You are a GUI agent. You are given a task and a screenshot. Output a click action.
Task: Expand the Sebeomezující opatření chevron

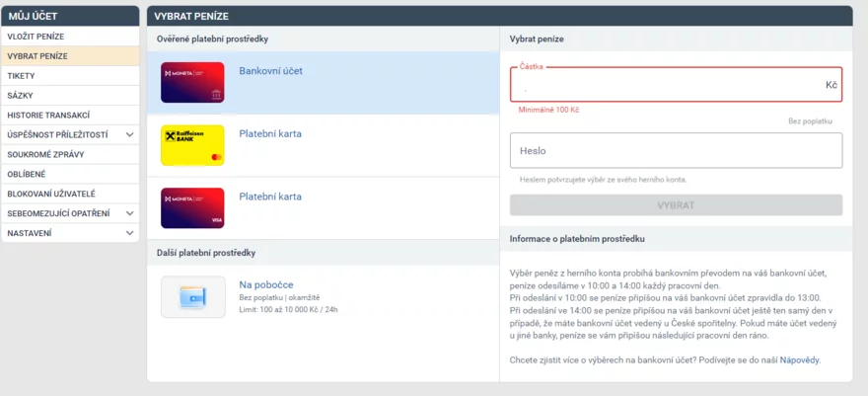pyautogui.click(x=129, y=213)
